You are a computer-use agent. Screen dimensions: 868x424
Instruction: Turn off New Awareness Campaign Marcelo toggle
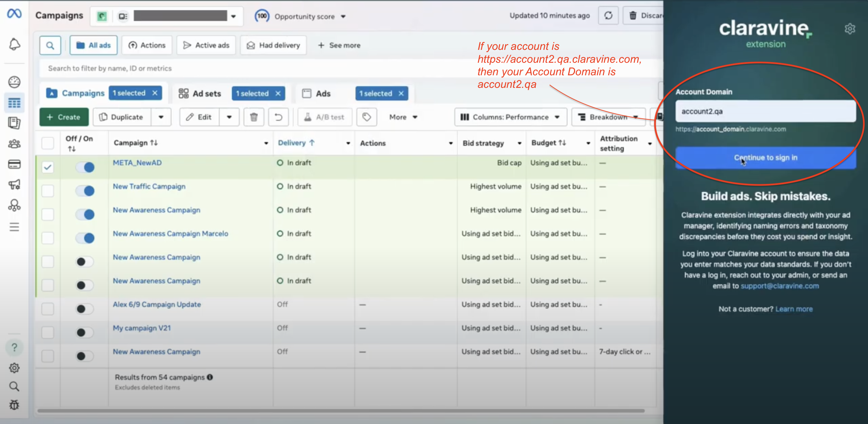(x=85, y=238)
